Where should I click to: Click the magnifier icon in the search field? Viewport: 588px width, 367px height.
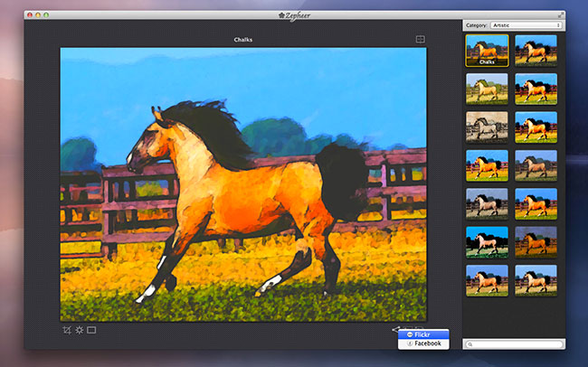469,344
